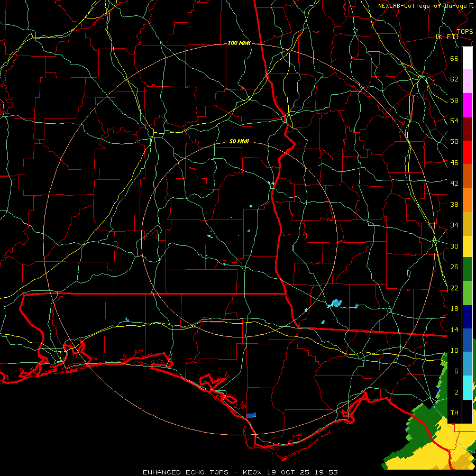476x476 pixels.
Task: Pick the cyan legend swatch
Action: coord(467,388)
